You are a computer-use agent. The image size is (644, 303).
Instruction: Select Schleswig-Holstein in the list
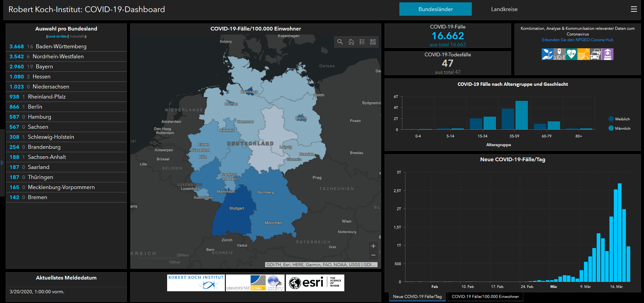coord(66,137)
